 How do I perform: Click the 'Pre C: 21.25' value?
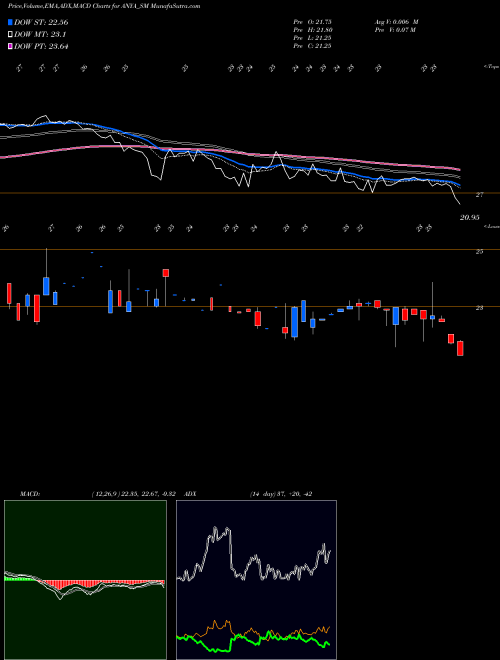(312, 46)
